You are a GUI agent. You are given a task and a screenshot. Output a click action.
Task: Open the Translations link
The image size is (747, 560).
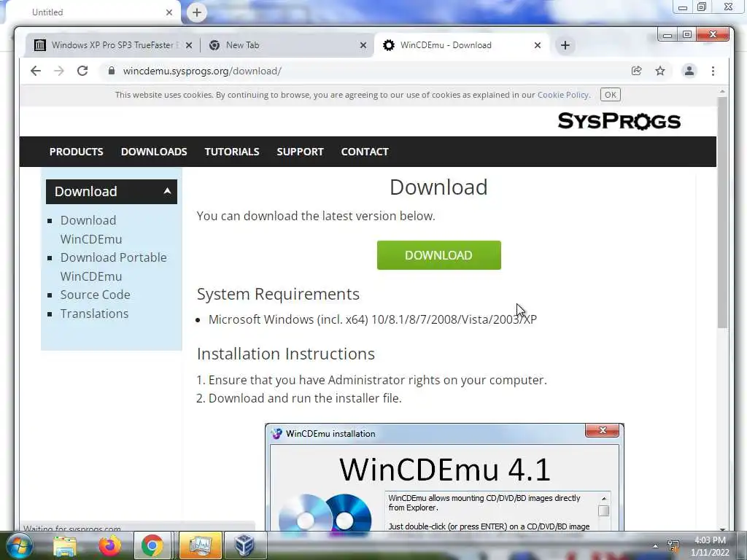coord(94,314)
